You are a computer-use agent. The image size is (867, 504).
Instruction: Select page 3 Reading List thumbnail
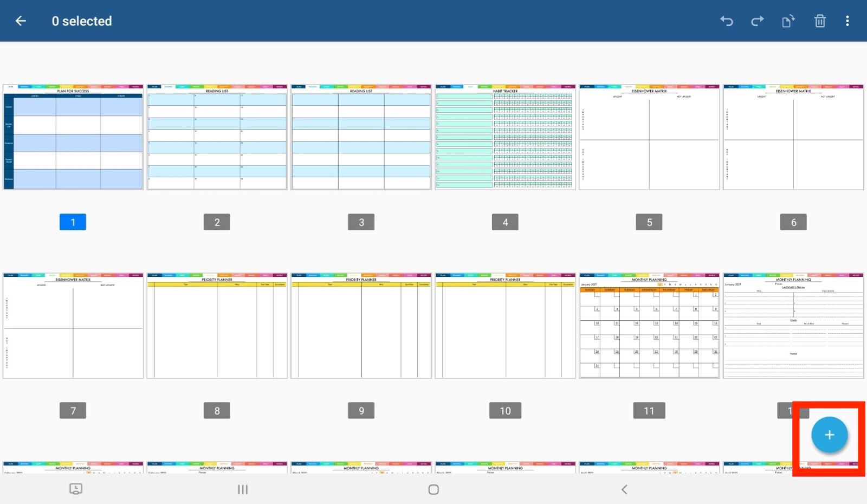[361, 137]
